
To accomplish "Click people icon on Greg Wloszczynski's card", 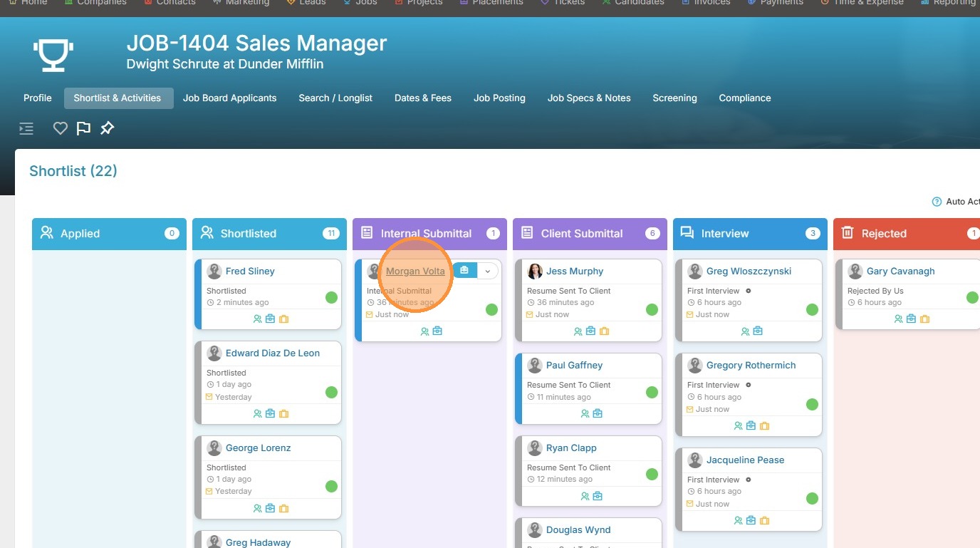I will click(745, 331).
